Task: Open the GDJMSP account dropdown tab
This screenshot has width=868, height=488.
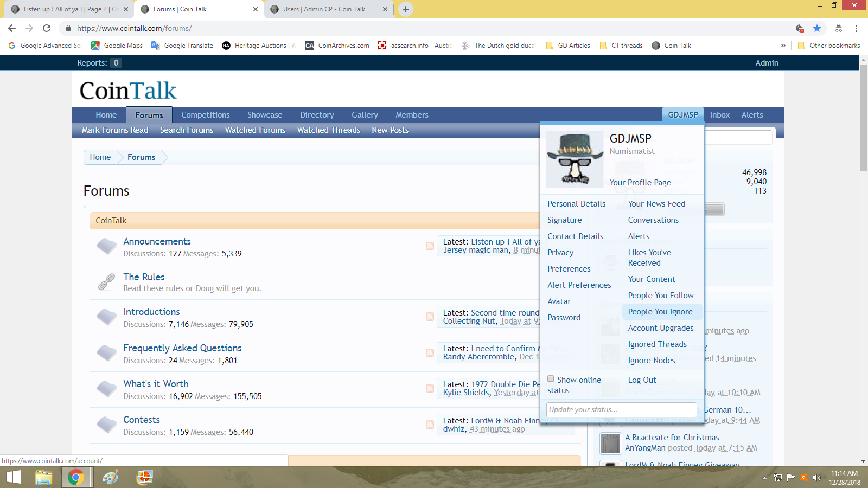Action: [x=683, y=115]
